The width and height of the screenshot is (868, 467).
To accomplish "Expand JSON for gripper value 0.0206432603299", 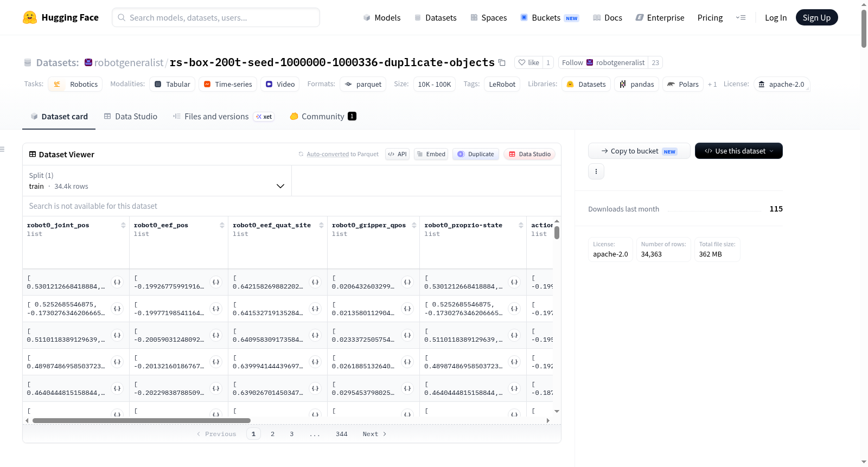I will point(407,282).
